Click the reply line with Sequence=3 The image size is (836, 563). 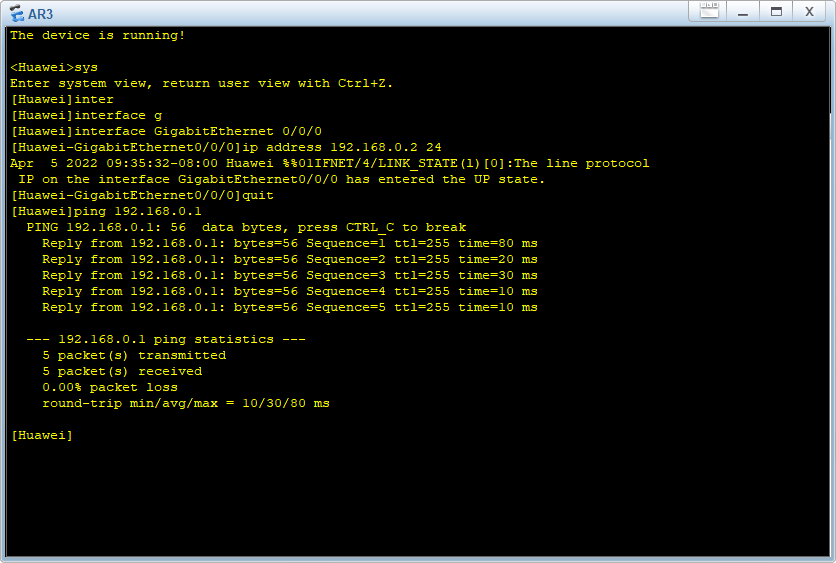click(x=290, y=276)
